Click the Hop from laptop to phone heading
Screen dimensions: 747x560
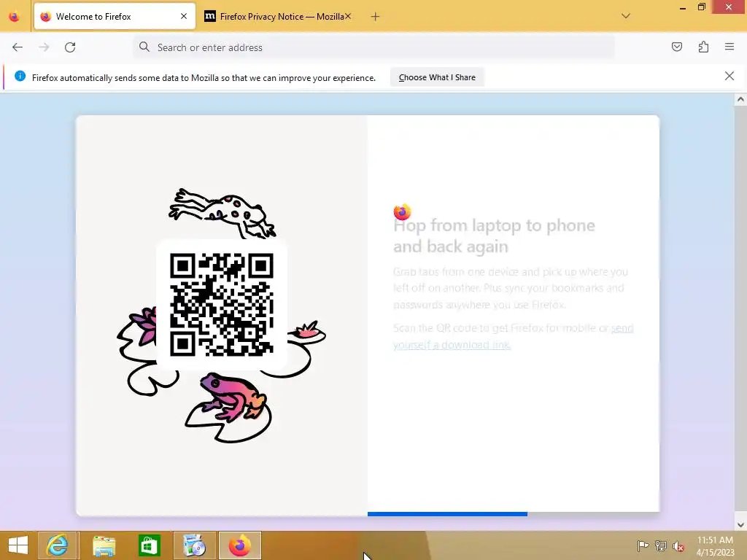[x=494, y=236]
